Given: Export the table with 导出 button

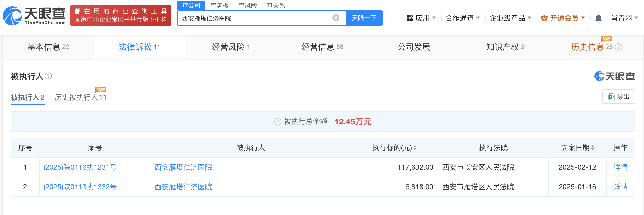Looking at the screenshot, I should click(x=619, y=97).
